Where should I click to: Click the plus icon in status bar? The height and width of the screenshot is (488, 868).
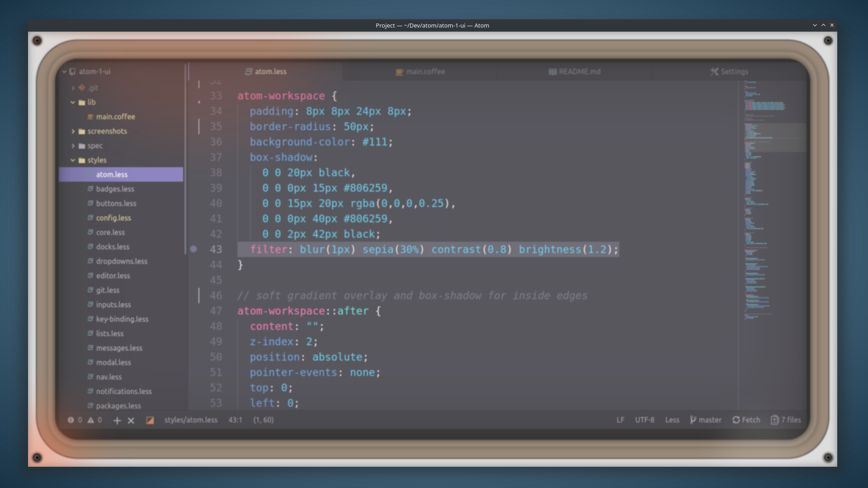pyautogui.click(x=117, y=420)
